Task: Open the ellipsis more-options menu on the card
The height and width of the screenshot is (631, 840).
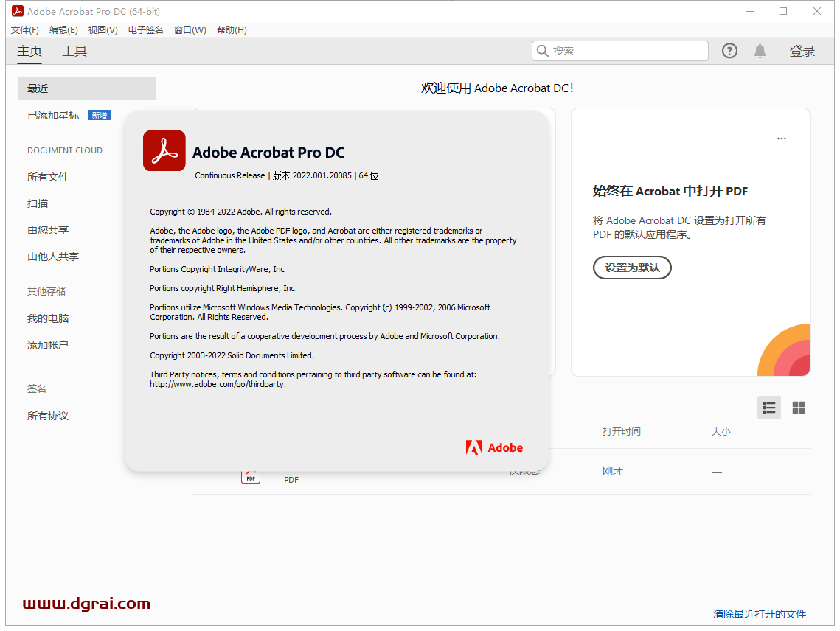Action: (782, 138)
